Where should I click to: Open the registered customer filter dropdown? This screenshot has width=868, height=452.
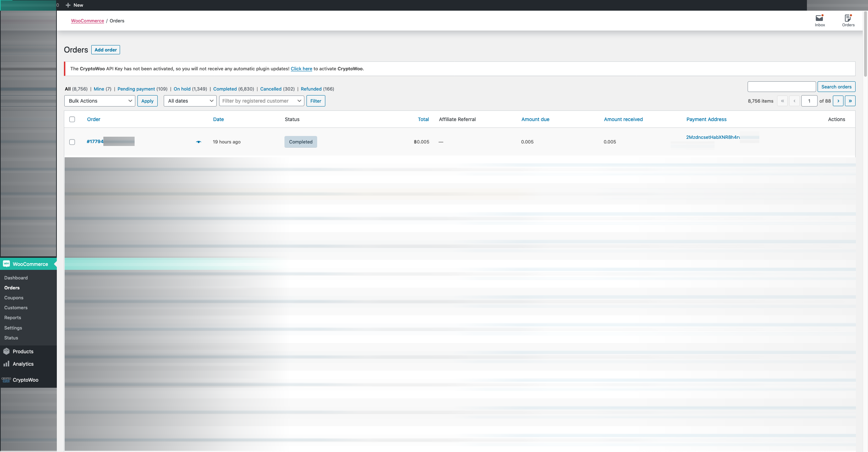tap(261, 100)
